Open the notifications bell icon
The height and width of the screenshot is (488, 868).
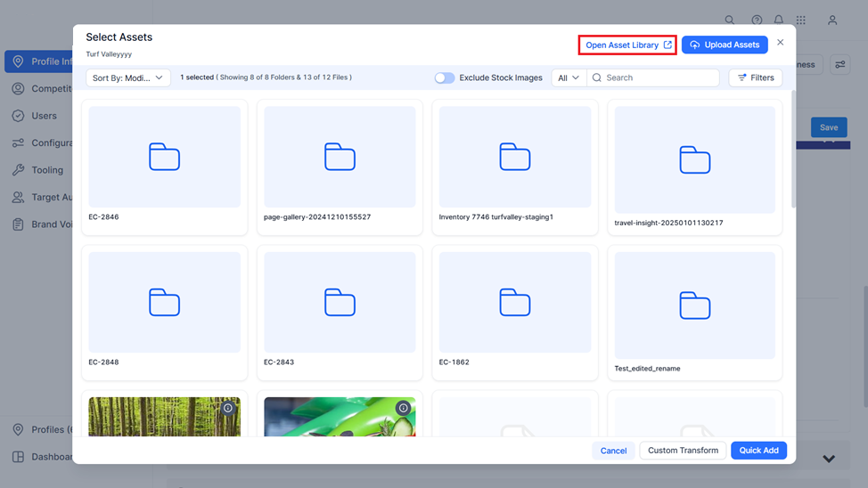[778, 20]
